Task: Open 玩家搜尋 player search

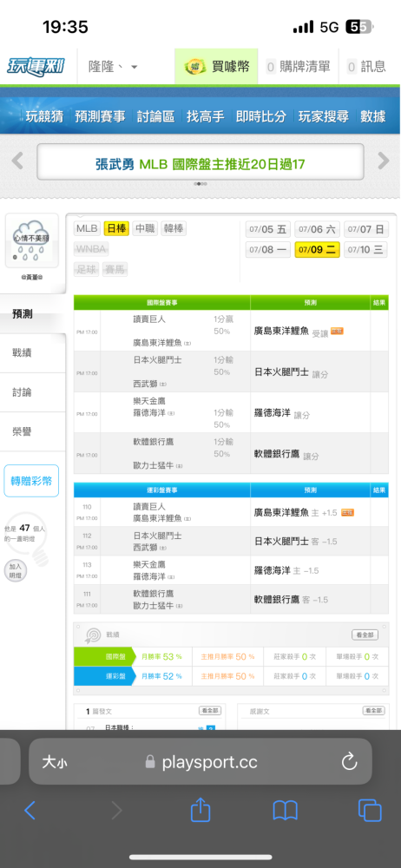Action: (324, 116)
